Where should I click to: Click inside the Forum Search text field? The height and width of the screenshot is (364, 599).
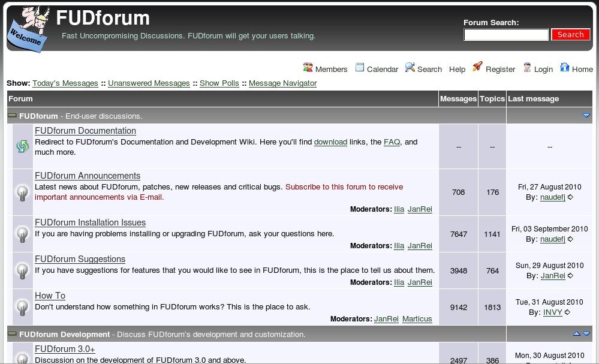point(505,34)
